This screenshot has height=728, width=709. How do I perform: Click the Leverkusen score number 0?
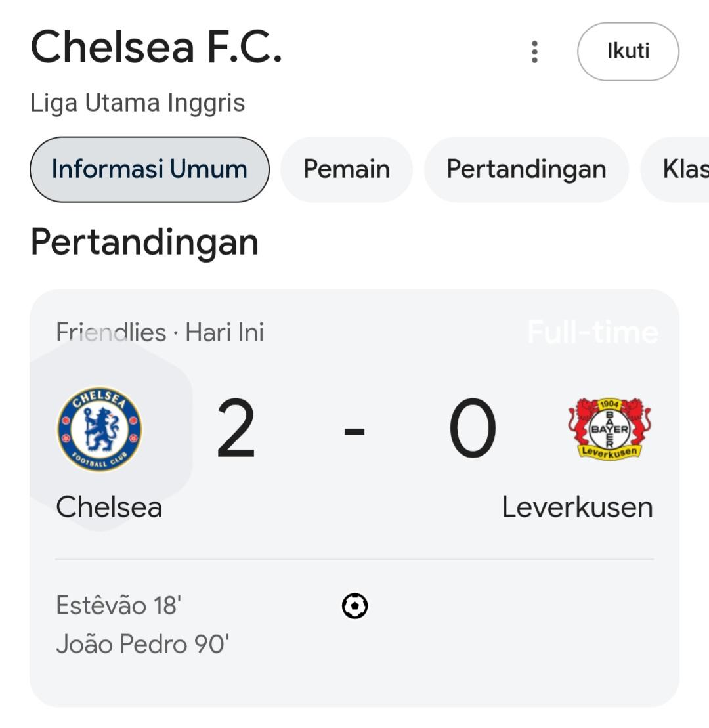(x=473, y=429)
